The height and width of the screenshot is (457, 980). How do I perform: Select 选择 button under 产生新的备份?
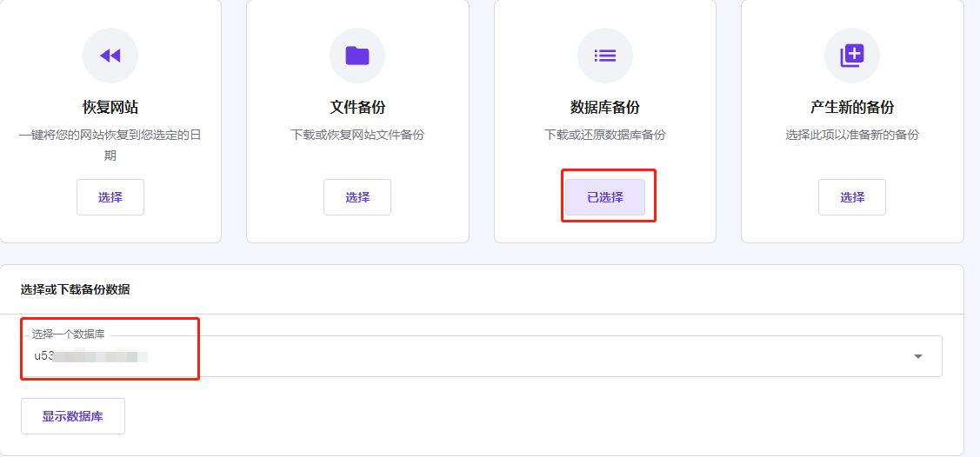pos(852,197)
